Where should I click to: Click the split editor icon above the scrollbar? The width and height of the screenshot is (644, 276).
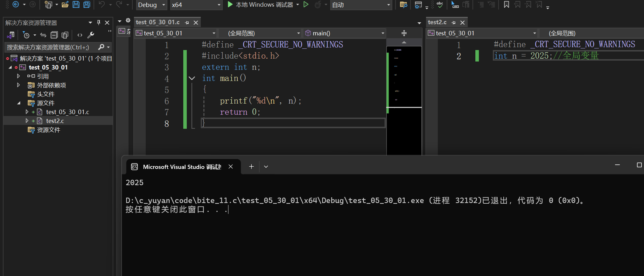pyautogui.click(x=404, y=33)
